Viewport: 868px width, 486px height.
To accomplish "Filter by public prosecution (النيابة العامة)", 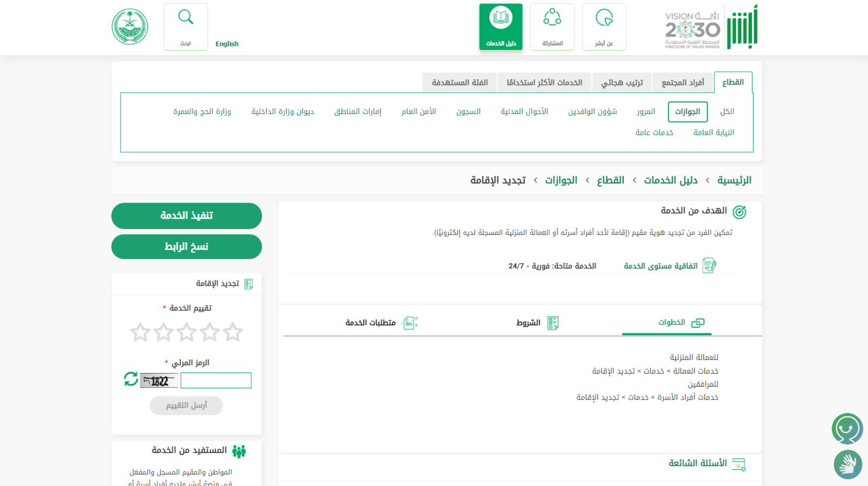I will tap(713, 132).
